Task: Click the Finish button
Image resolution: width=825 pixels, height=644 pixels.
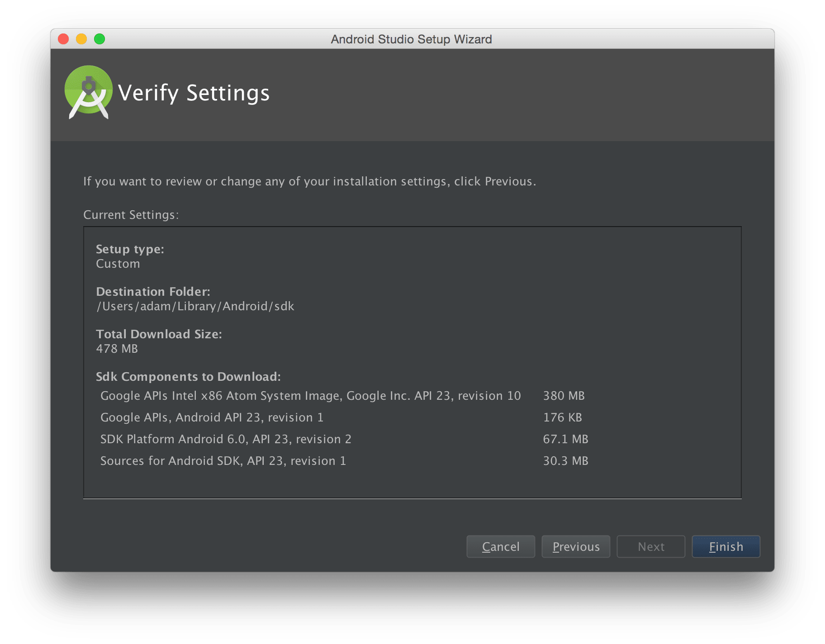Action: (x=726, y=547)
